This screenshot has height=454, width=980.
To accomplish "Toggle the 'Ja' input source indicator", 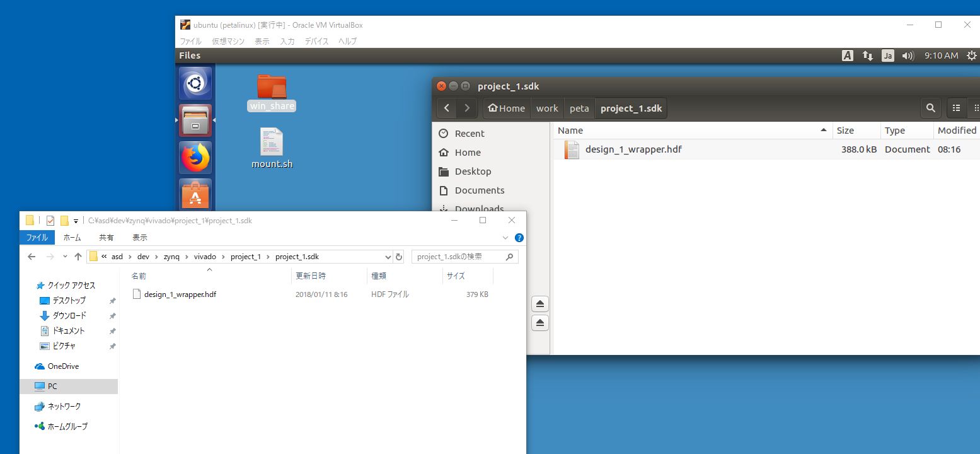I will click(887, 55).
